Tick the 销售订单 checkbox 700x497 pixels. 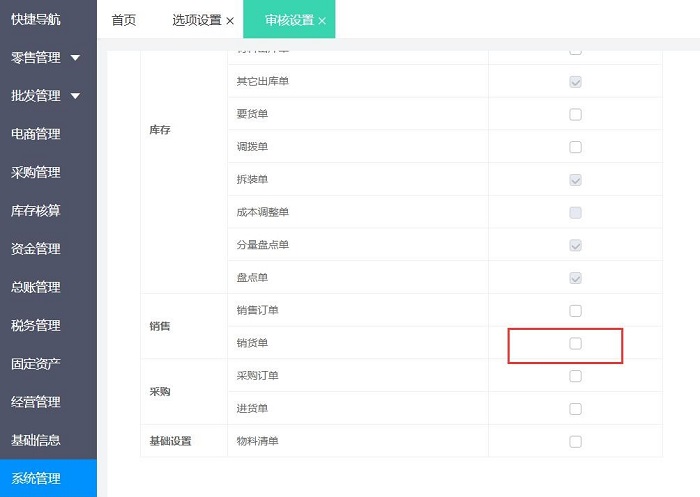tap(575, 310)
